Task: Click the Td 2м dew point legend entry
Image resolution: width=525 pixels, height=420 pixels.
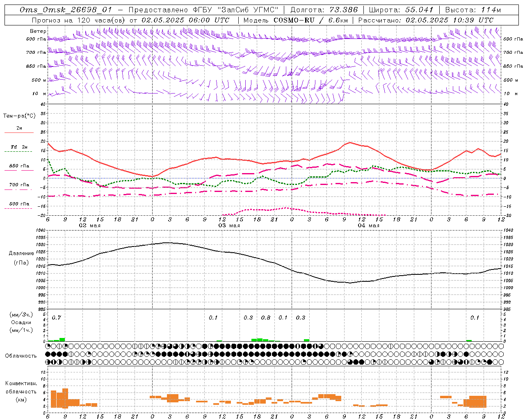Action: point(19,147)
